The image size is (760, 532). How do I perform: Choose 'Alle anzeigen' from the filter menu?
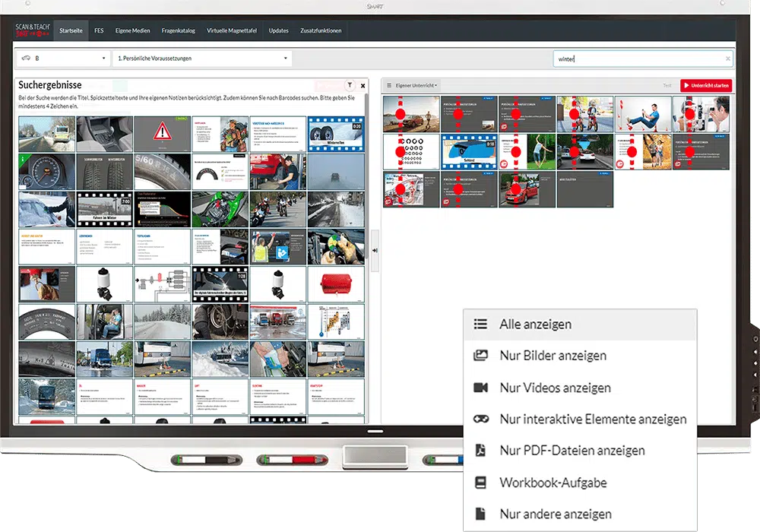535,325
